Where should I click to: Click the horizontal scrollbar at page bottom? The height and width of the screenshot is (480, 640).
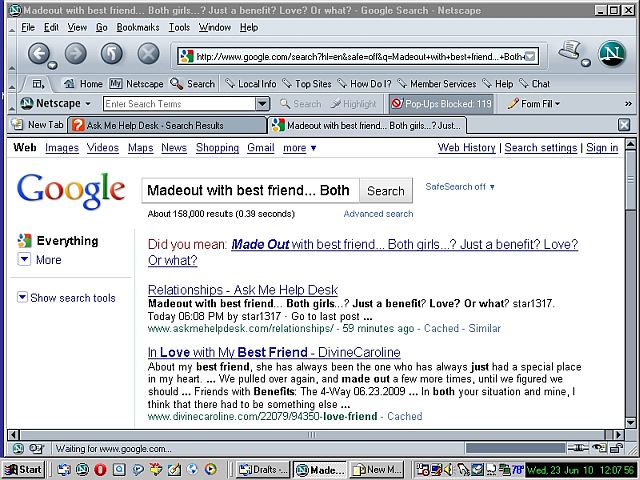[x=300, y=434]
